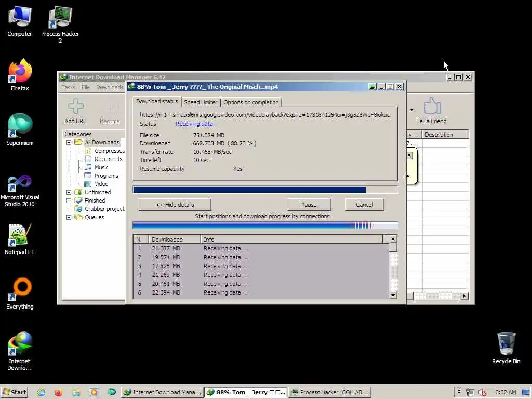Show hidden system tray icons arrow
This screenshot has height=399, width=532.
[x=459, y=392]
